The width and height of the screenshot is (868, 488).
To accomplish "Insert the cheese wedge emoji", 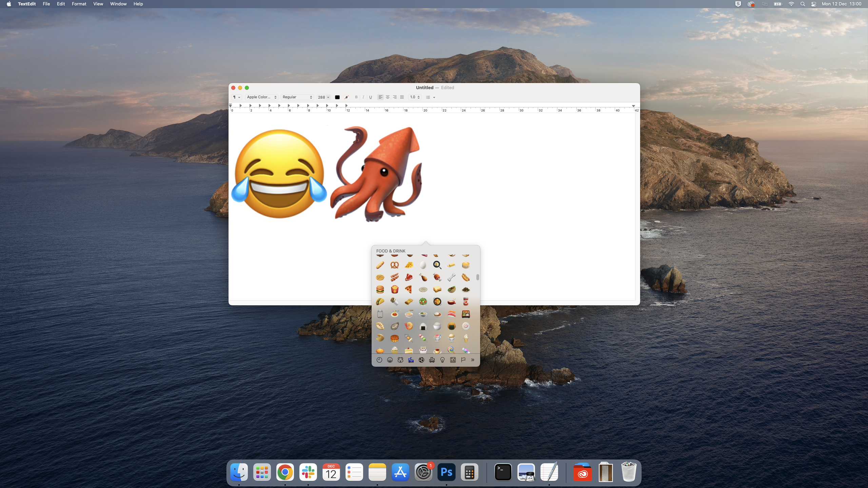I will (x=409, y=265).
